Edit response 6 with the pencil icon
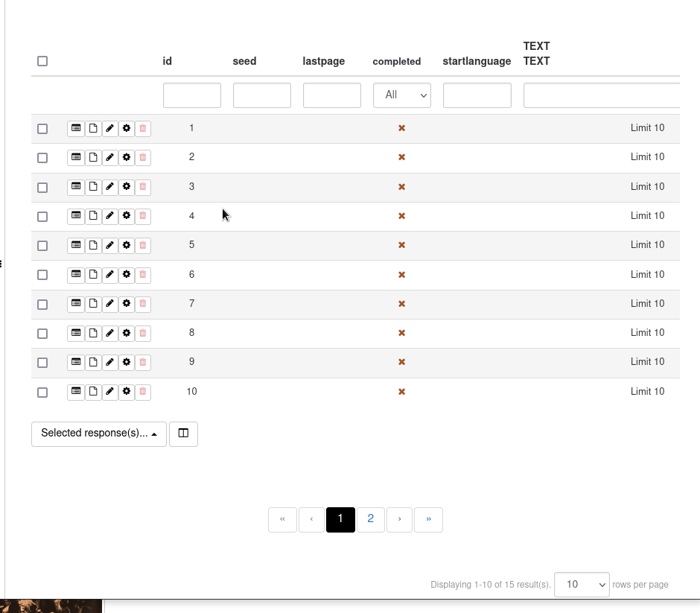Viewport: 700px width, 613px height. click(109, 275)
